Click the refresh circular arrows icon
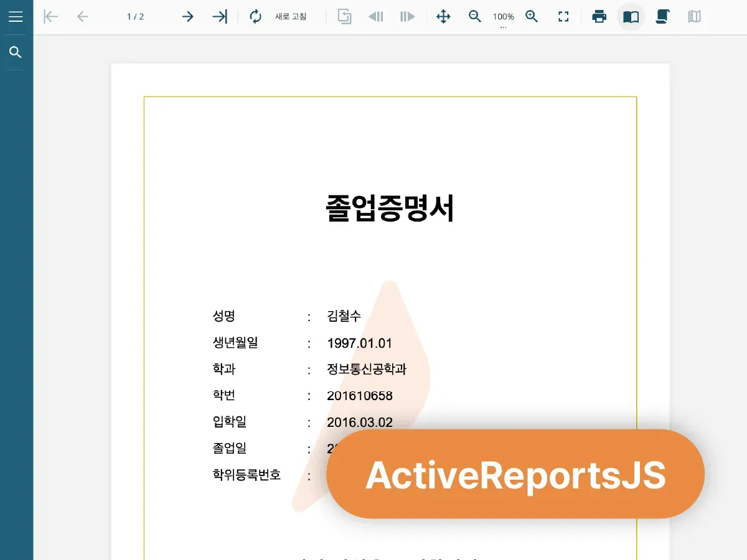 pos(256,17)
